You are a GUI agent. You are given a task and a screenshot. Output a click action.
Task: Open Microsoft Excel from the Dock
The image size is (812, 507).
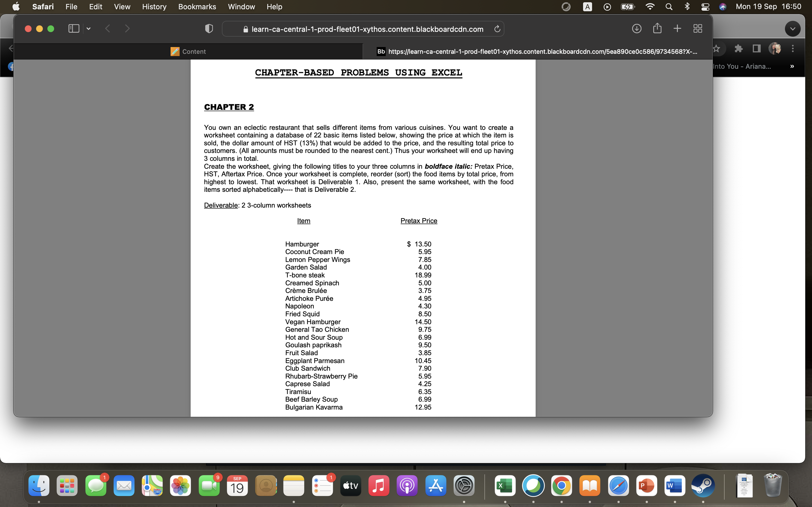coord(505,485)
